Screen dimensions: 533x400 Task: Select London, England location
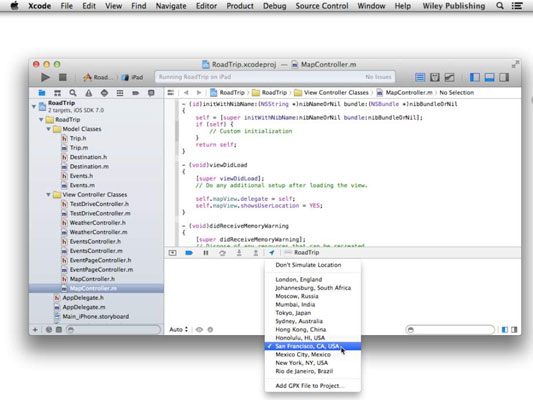(x=313, y=279)
